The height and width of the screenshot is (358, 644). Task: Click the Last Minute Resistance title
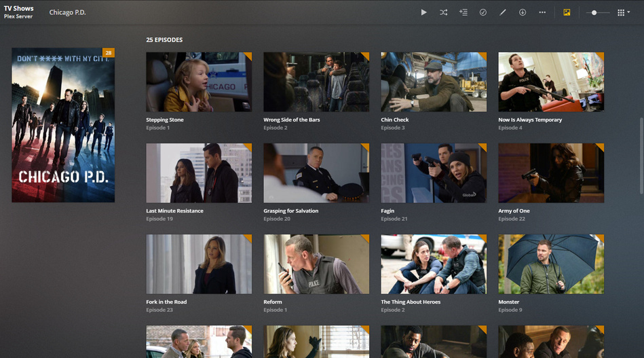[x=174, y=211]
